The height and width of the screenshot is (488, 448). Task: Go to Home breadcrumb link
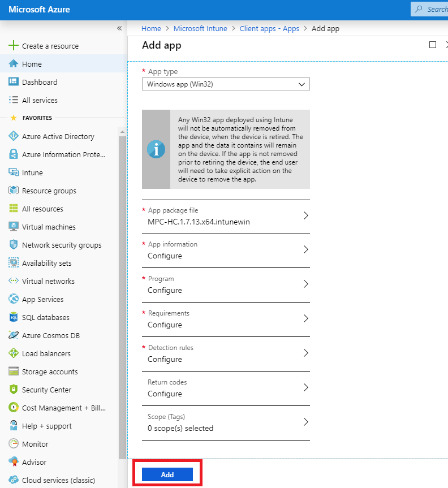[151, 29]
